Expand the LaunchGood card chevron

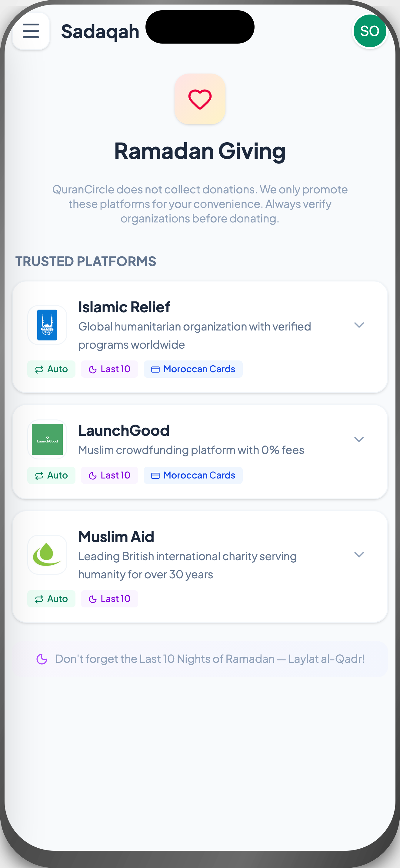coord(359,439)
